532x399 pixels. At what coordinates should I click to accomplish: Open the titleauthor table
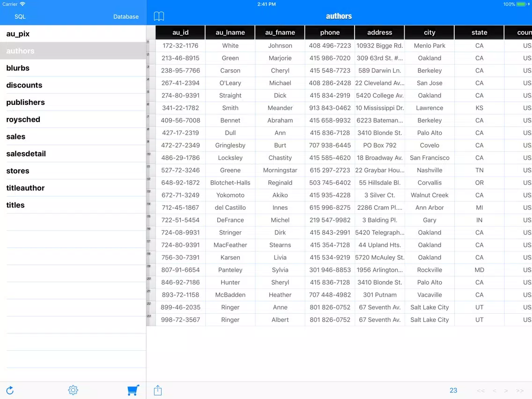73,188
